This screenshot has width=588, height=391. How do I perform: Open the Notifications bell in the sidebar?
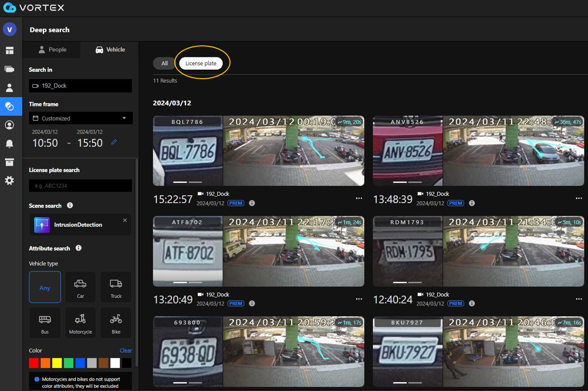point(9,144)
